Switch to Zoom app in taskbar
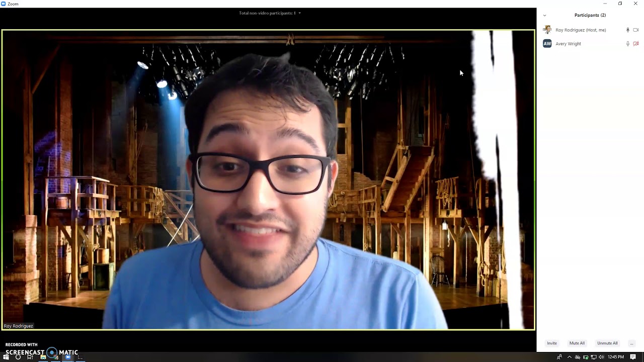Image resolution: width=644 pixels, height=362 pixels. click(68, 357)
